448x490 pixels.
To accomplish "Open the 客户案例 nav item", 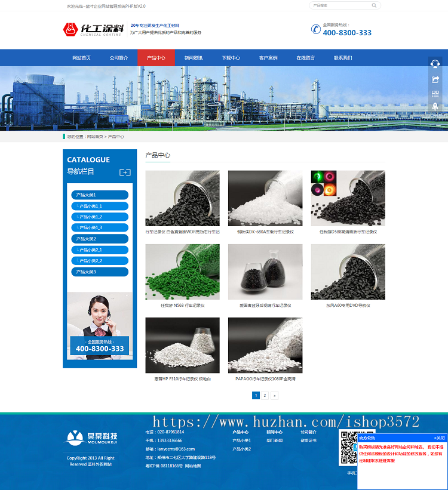I will click(x=268, y=58).
